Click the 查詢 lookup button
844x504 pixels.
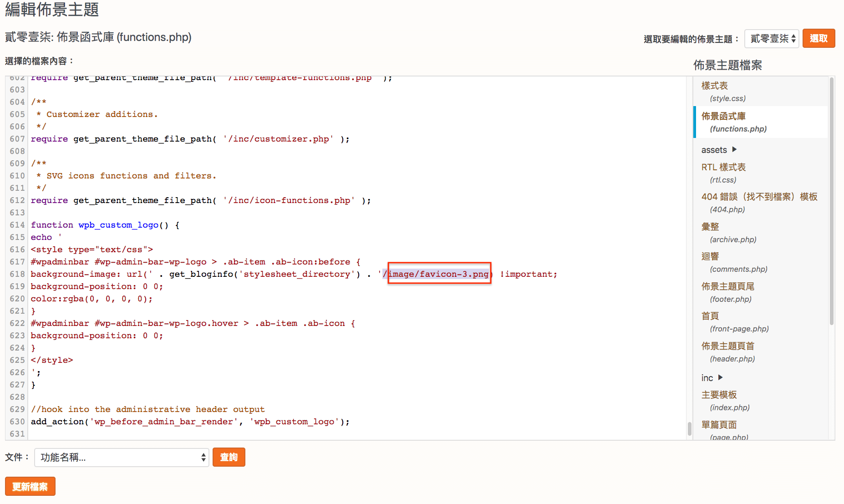(229, 457)
